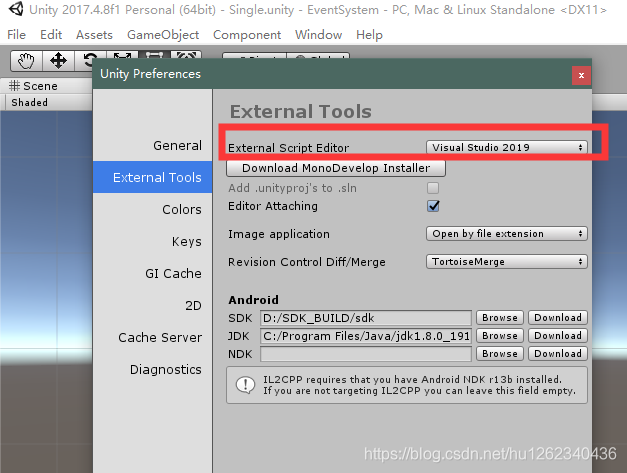
Task: Click Download MonoDevelop Installer button
Action: 336,168
